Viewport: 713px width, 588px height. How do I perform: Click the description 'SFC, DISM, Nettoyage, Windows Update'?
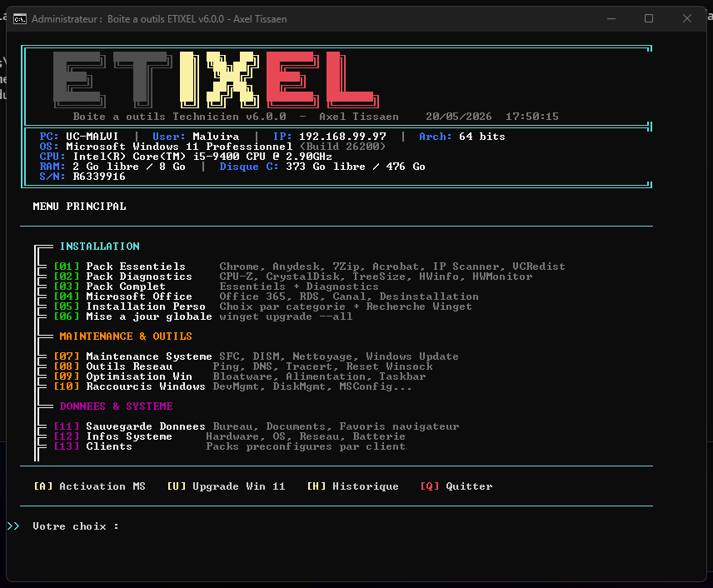click(x=339, y=356)
